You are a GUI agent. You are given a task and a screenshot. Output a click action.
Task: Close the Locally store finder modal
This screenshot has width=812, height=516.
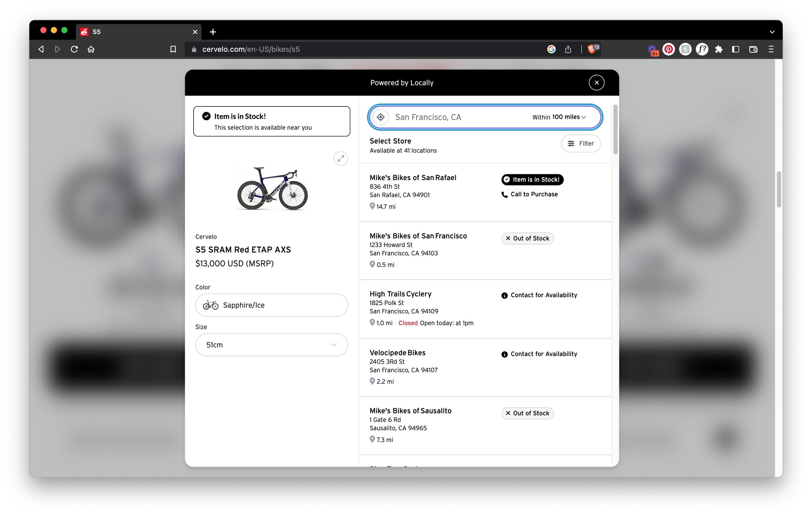click(x=596, y=82)
